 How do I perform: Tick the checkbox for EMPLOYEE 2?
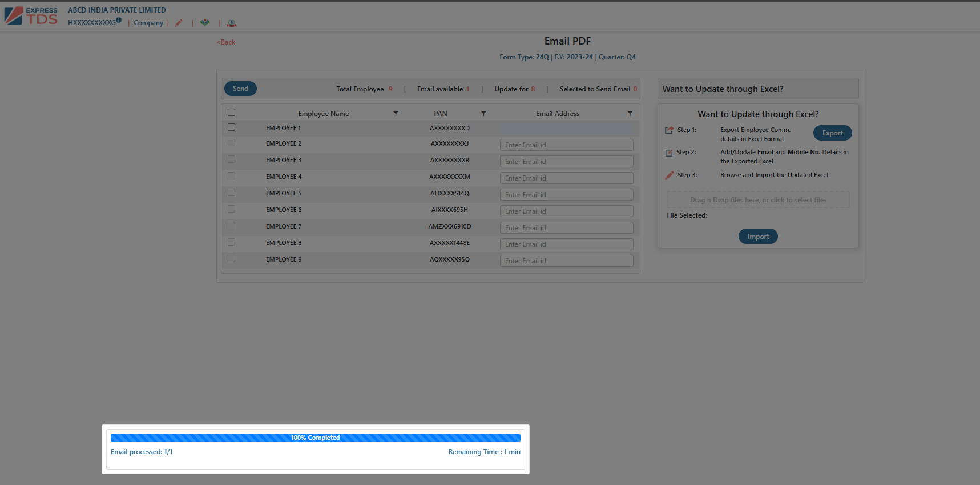coord(231,143)
